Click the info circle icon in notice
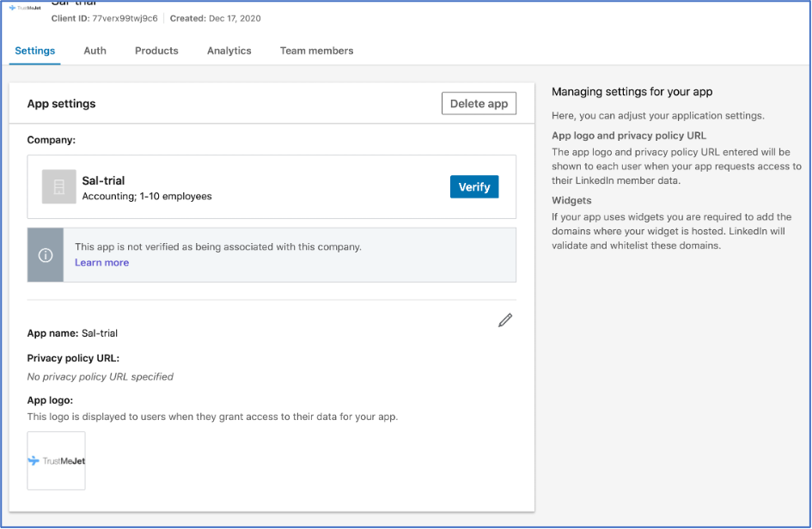This screenshot has width=812, height=529. [x=46, y=255]
